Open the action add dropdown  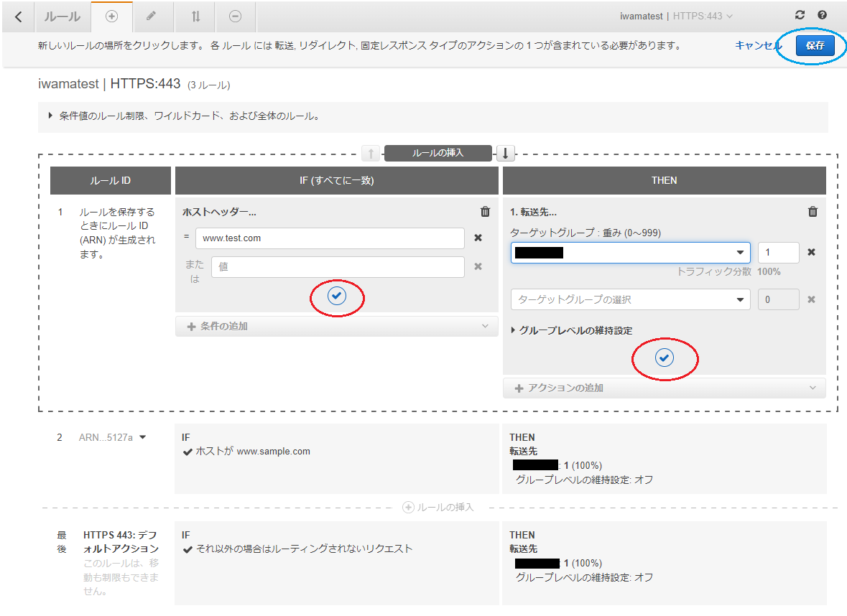tap(664, 388)
